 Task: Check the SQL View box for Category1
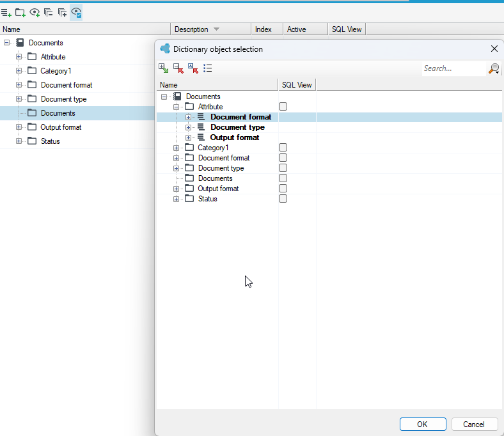tap(283, 148)
